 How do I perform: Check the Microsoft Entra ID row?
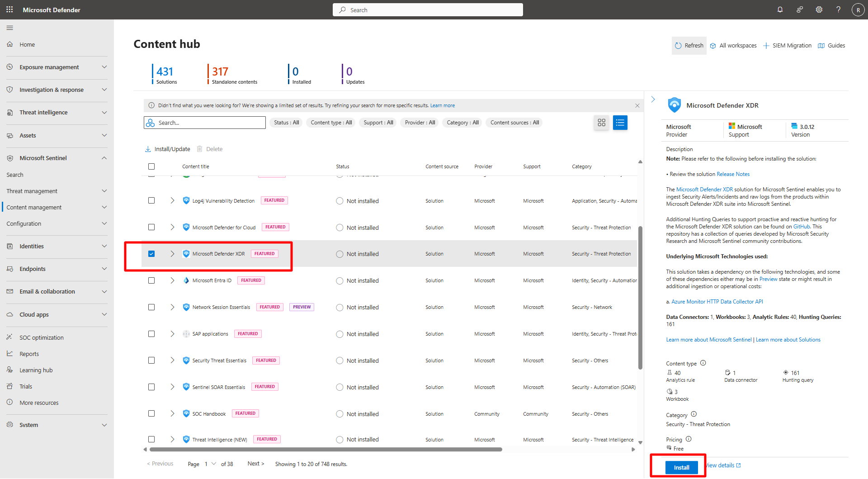coord(151,280)
